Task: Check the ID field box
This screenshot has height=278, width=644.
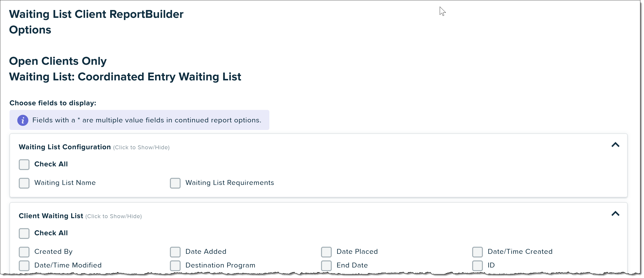Action: pyautogui.click(x=477, y=266)
